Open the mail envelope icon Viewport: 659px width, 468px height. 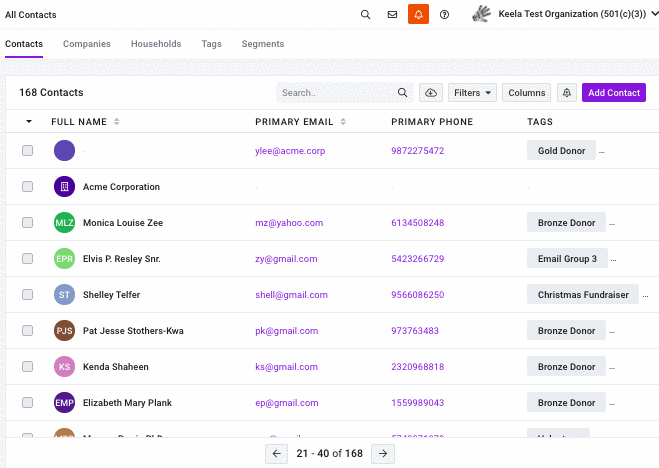[392, 15]
